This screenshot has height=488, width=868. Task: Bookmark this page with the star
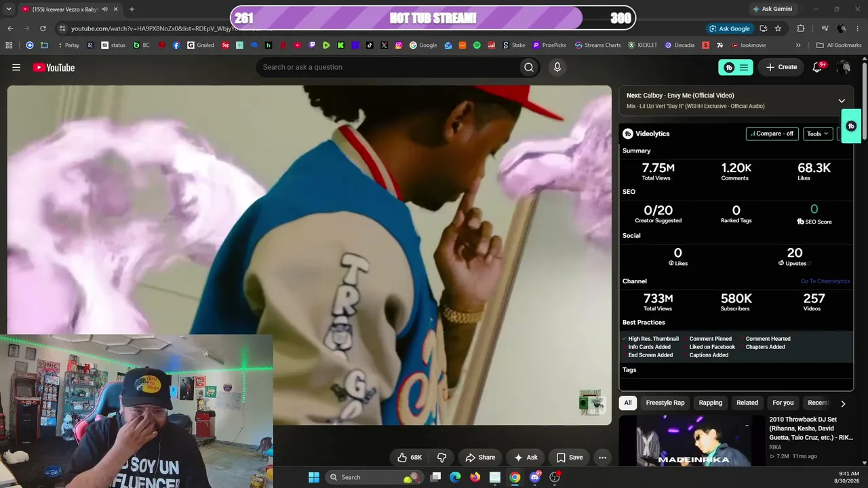click(x=778, y=28)
